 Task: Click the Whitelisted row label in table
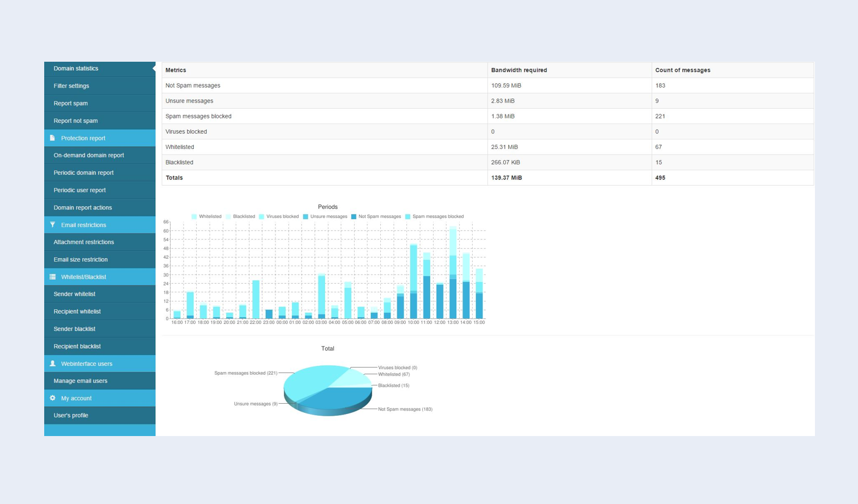pos(180,147)
